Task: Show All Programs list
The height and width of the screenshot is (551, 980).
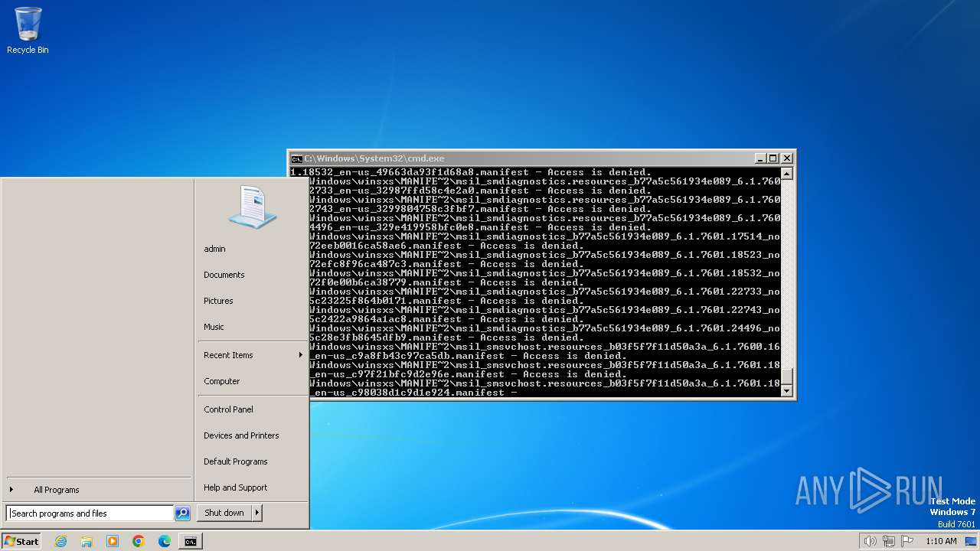Action: click(97, 490)
